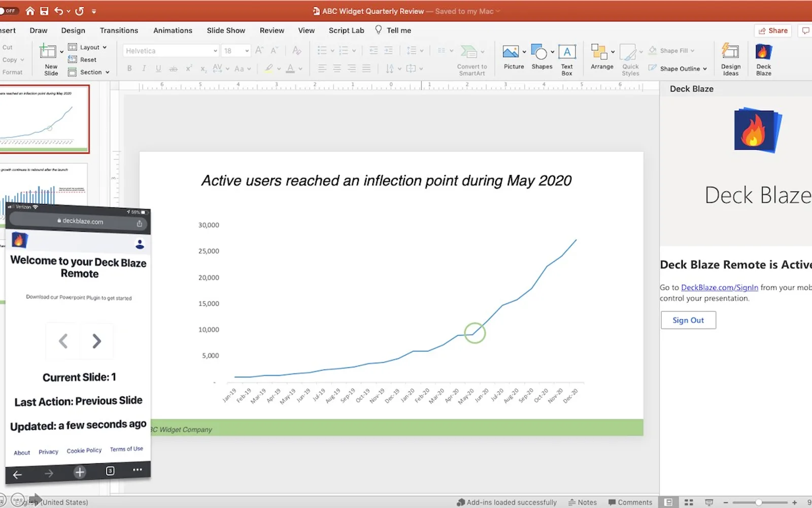The width and height of the screenshot is (812, 508).
Task: Toggle the AutoSave OFF switch
Action: [9, 11]
